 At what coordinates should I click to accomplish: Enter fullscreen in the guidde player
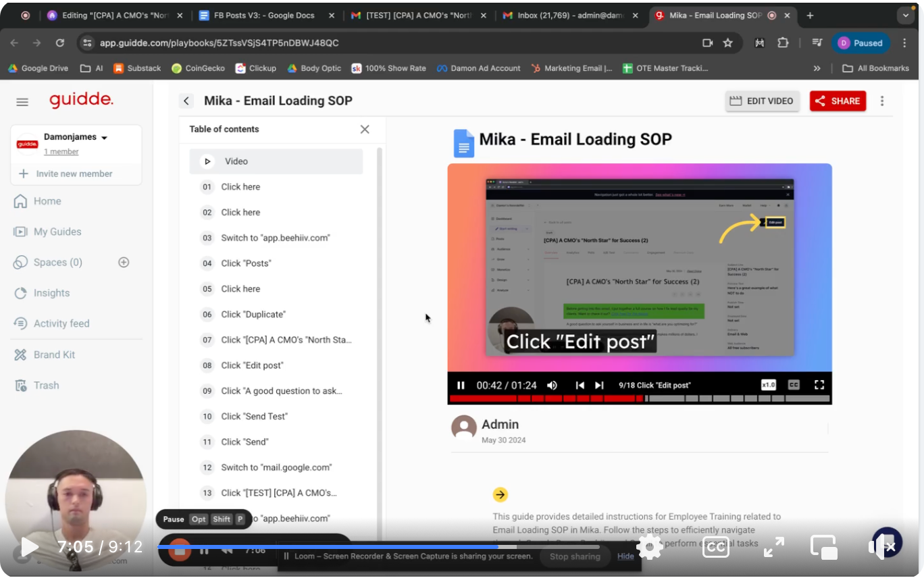point(819,385)
